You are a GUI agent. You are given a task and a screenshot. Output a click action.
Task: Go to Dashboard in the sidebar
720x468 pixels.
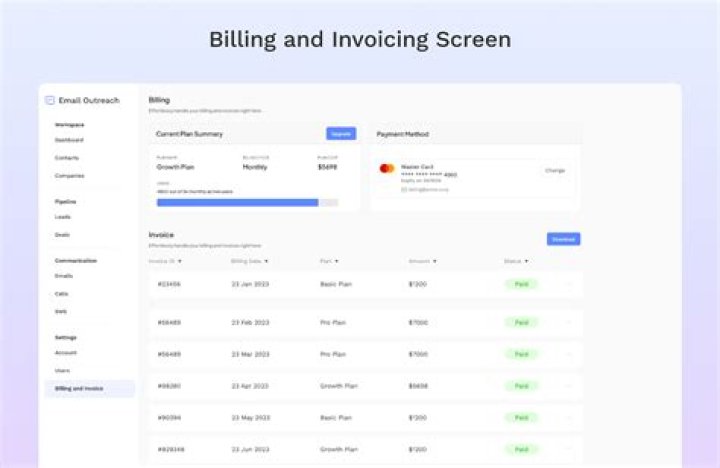(x=70, y=140)
